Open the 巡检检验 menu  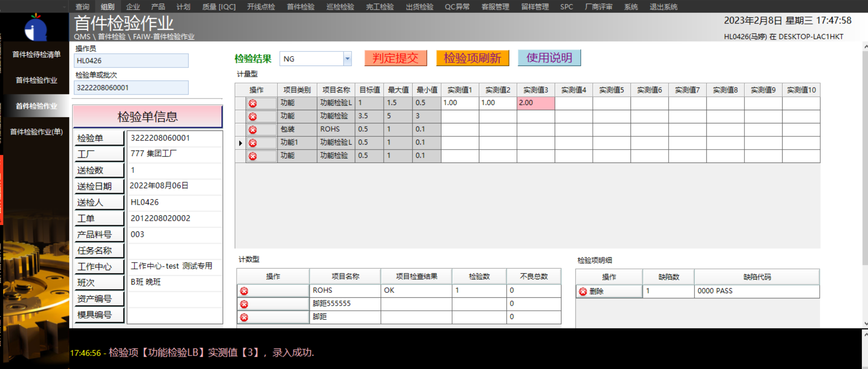point(340,6)
